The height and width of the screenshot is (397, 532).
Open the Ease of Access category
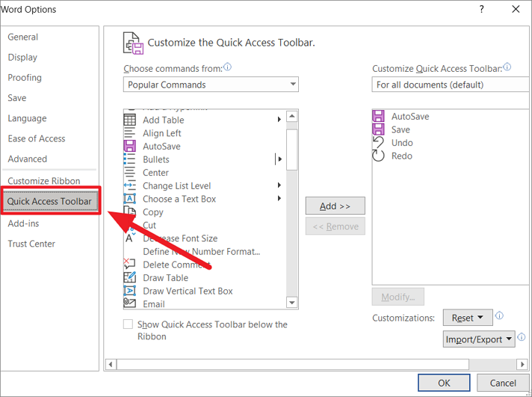pyautogui.click(x=37, y=138)
